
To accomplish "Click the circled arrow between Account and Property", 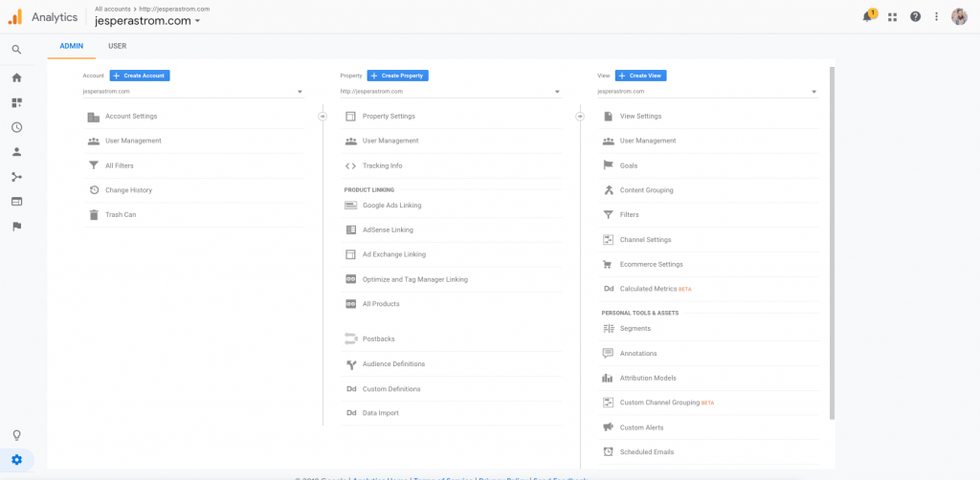I will (x=323, y=116).
